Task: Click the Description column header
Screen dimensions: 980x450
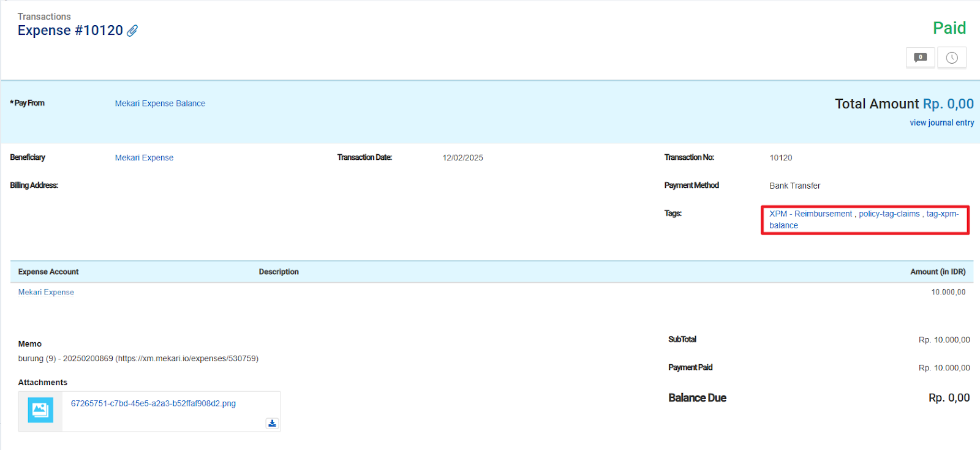Action: coord(279,272)
